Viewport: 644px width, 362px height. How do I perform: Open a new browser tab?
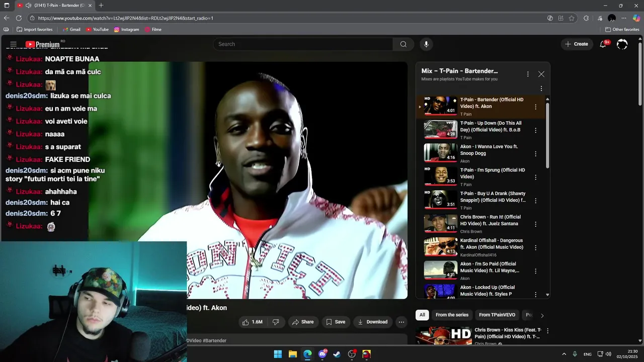tap(101, 6)
